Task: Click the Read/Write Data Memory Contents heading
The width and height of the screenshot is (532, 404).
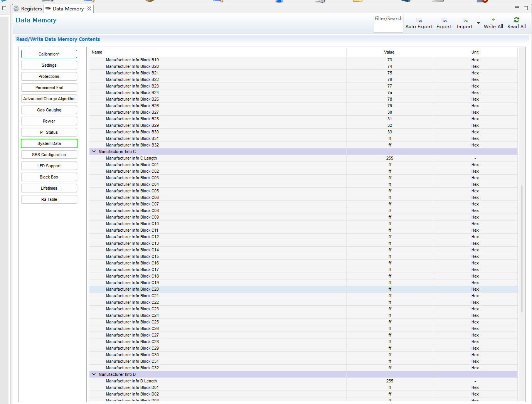Action: (58, 39)
